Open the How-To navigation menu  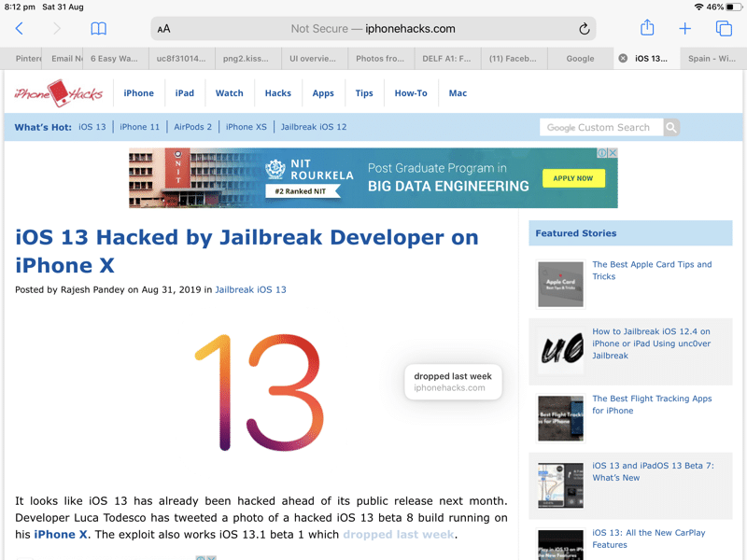[x=410, y=93]
